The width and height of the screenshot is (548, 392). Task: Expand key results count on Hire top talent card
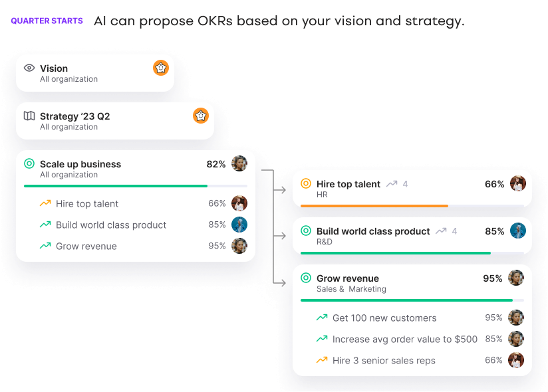[x=397, y=184]
